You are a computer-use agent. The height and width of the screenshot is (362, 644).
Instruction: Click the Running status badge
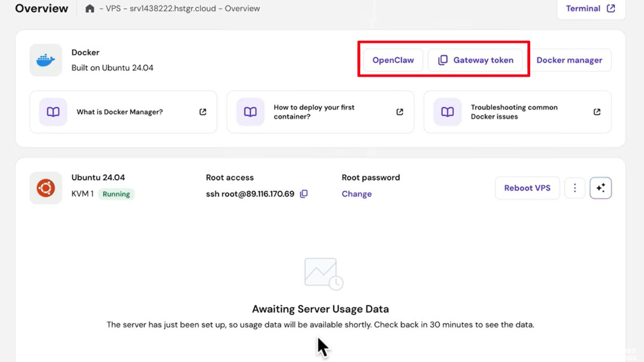tap(116, 194)
